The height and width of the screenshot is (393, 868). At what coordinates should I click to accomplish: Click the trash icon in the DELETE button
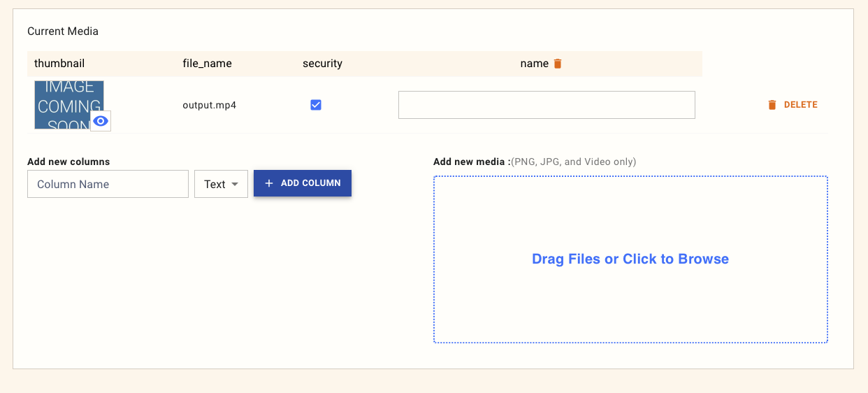tap(772, 105)
